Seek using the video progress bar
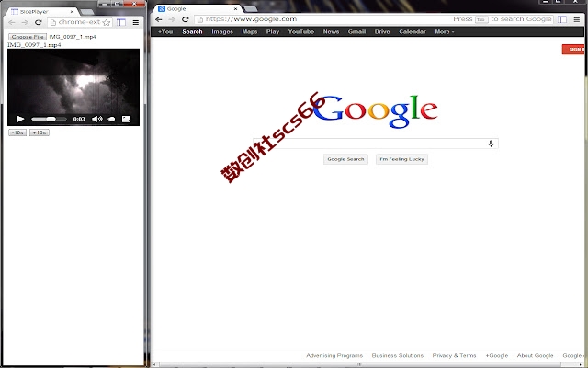 [x=49, y=119]
